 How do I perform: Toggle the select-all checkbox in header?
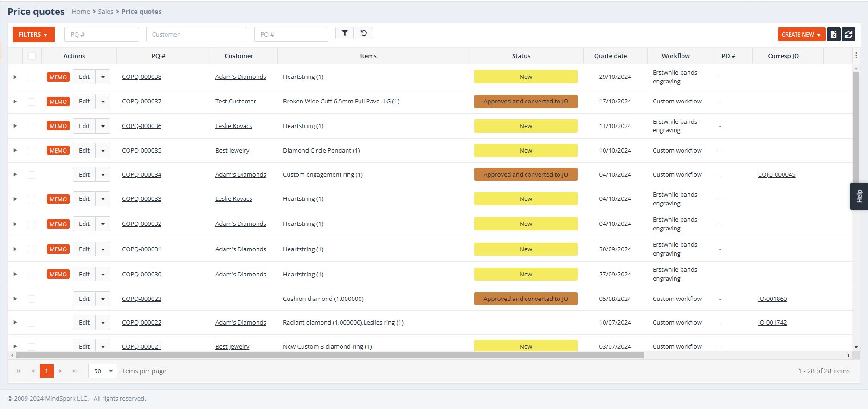32,56
